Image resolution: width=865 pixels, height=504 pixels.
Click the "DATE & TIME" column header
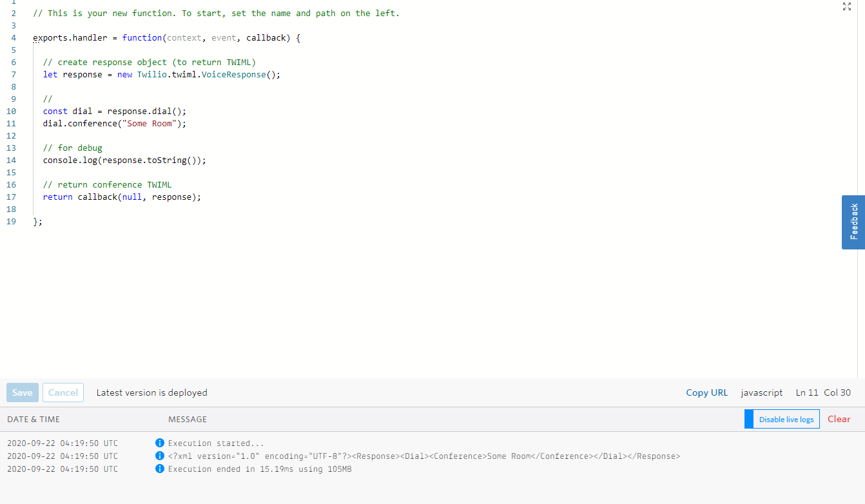34,420
